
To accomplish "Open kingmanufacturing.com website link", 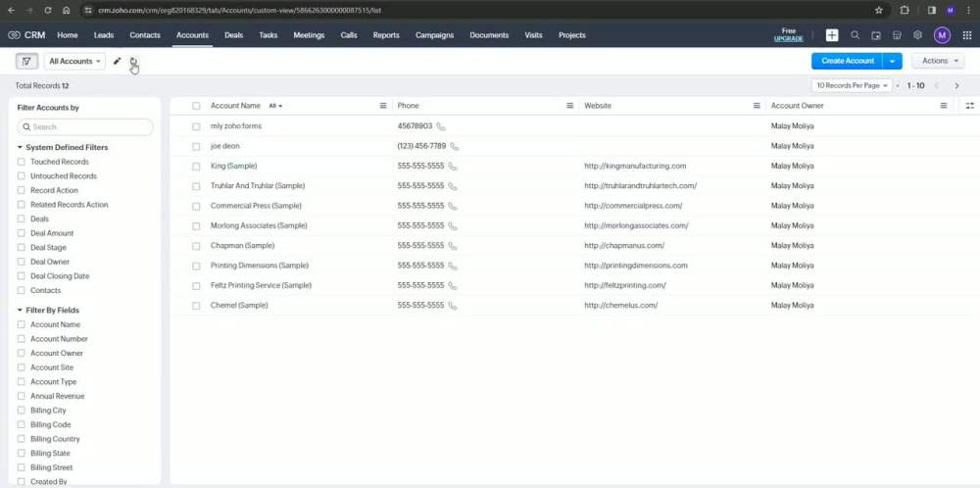I will (635, 167).
